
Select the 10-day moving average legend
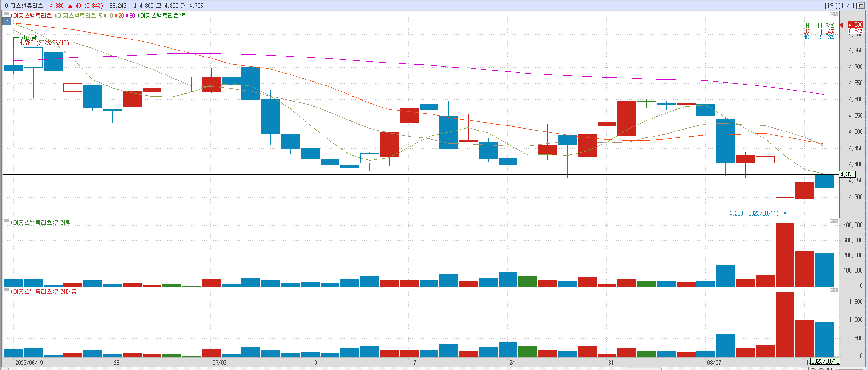tap(109, 16)
